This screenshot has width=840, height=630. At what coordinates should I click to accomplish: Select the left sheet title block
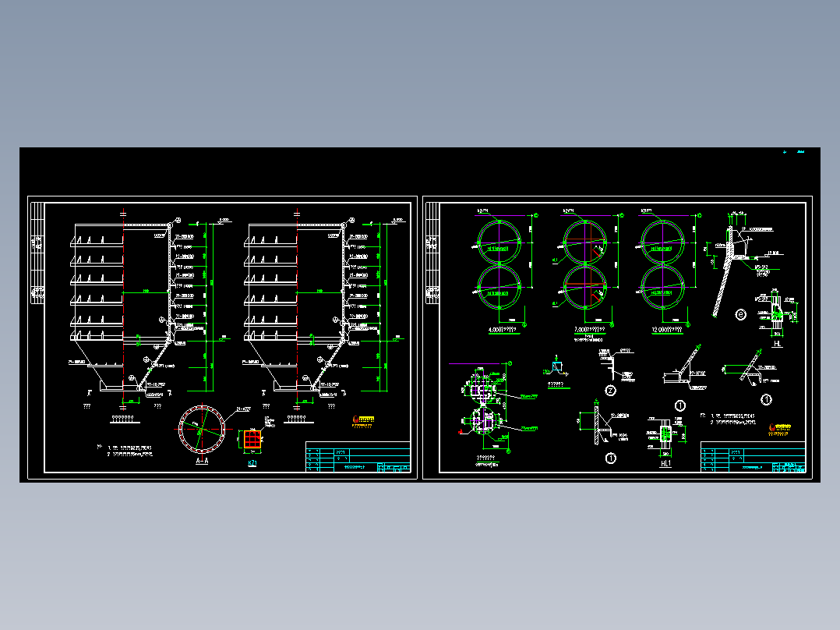(x=358, y=457)
